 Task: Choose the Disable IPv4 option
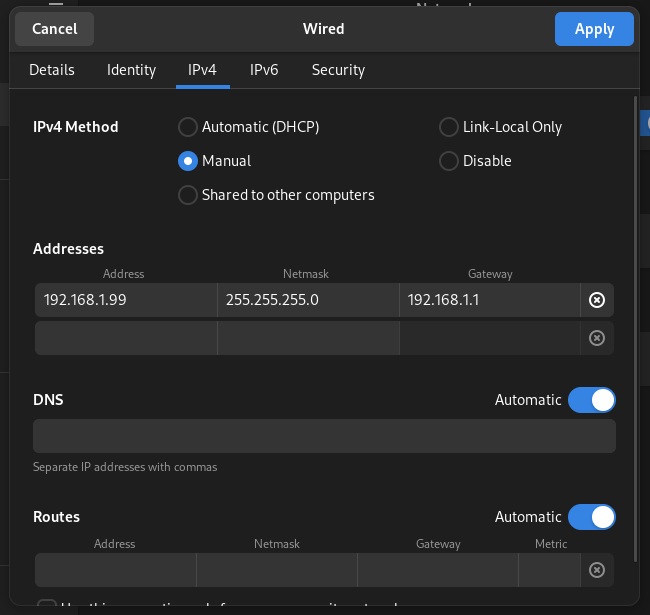(x=475, y=161)
